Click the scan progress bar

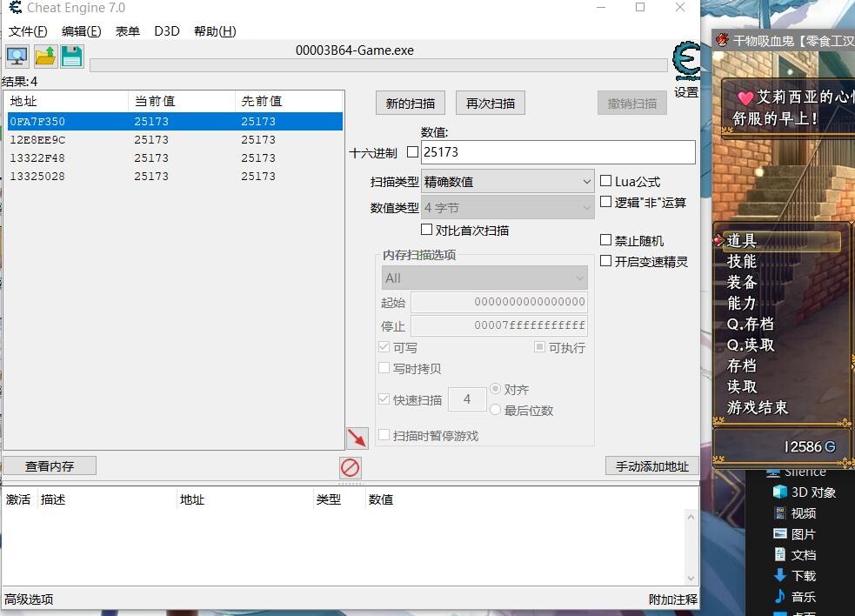point(378,65)
